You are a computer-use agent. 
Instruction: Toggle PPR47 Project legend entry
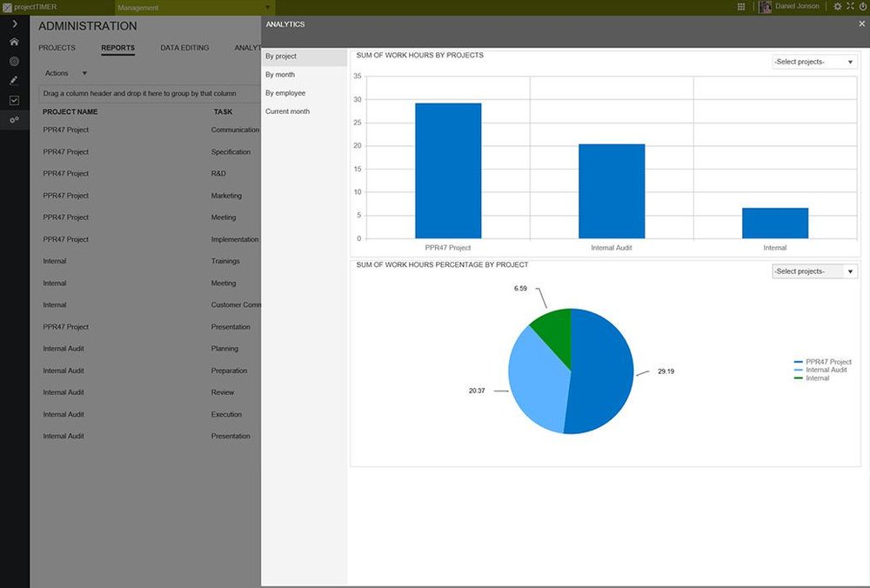pos(823,362)
